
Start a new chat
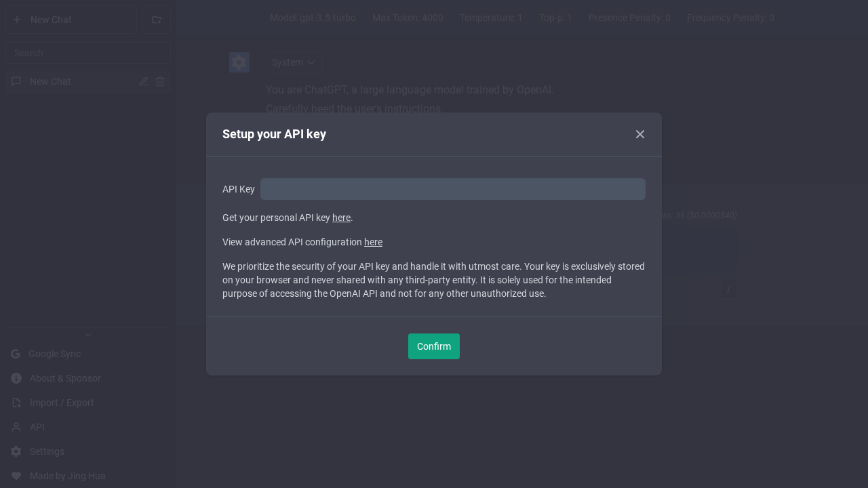71,20
